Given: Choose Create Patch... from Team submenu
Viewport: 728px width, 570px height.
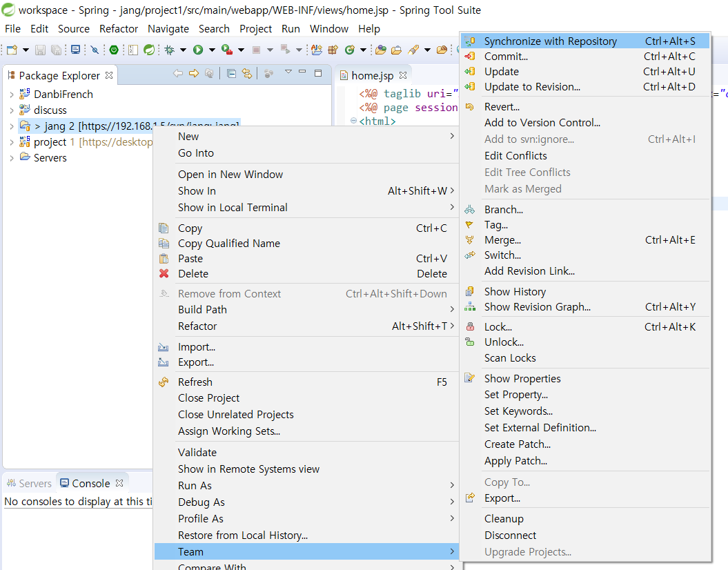Looking at the screenshot, I should [x=585, y=444].
